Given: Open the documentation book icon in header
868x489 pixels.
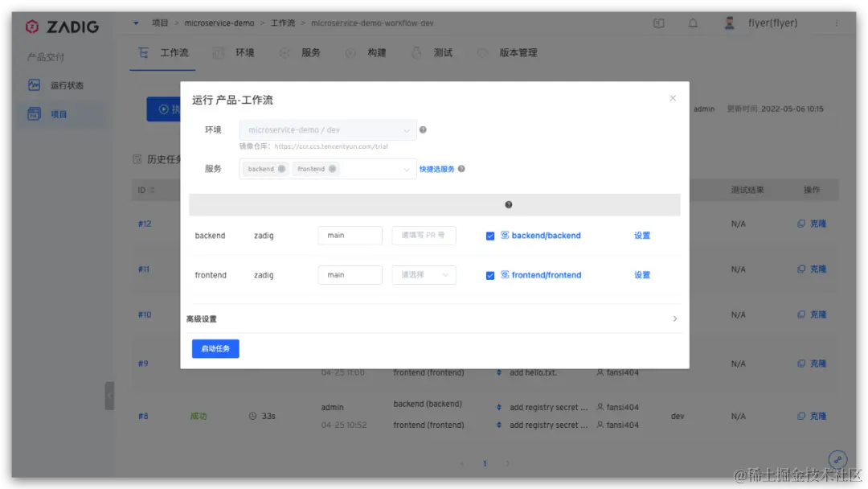Looking at the screenshot, I should [x=658, y=23].
